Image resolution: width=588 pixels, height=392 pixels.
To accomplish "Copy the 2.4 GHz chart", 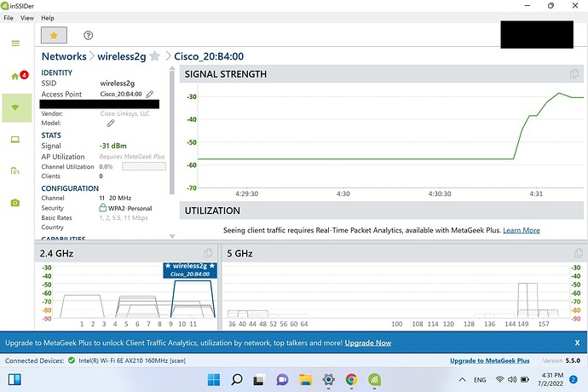I will pyautogui.click(x=208, y=253).
